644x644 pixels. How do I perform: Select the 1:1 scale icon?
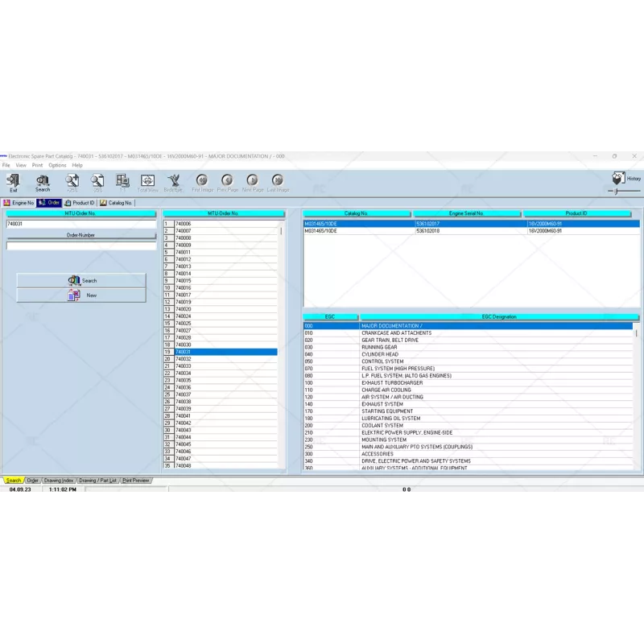[122, 182]
